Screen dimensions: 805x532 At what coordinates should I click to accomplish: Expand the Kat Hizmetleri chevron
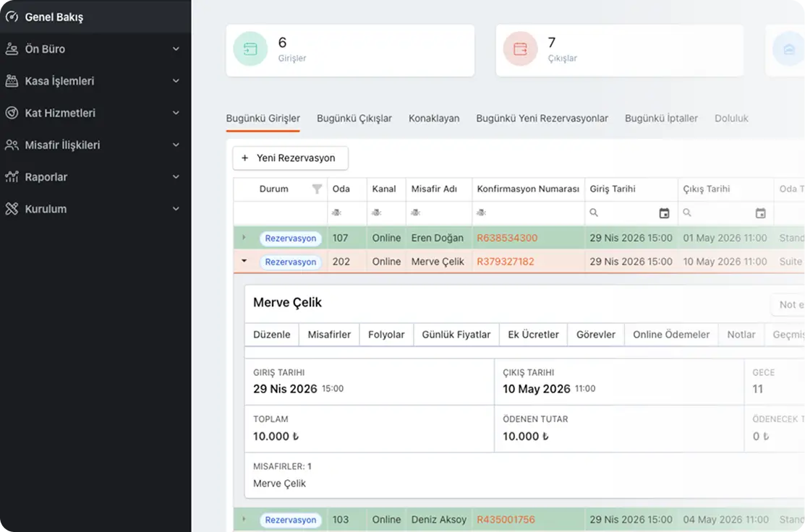click(176, 113)
